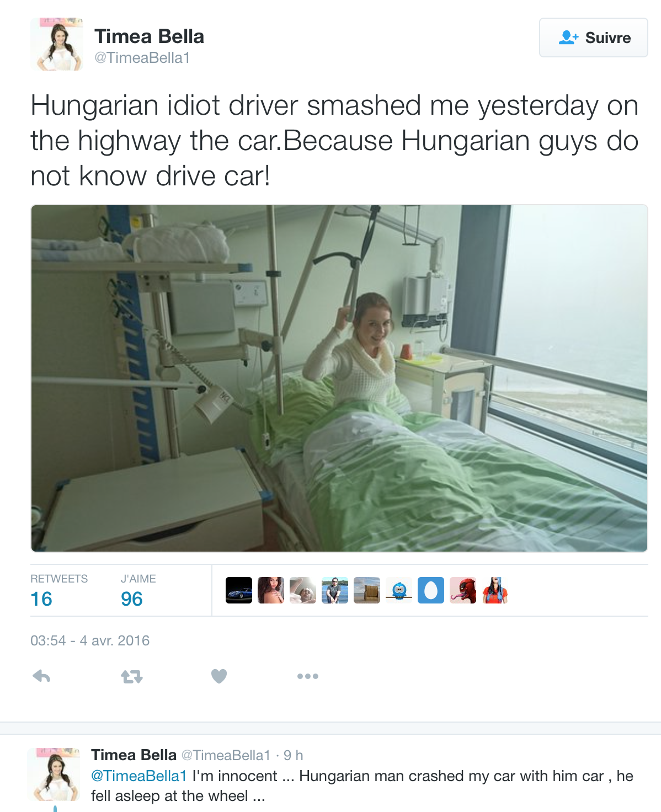This screenshot has width=661, height=812.
Task: Open the blue egg default avatar liker
Action: coord(431,590)
